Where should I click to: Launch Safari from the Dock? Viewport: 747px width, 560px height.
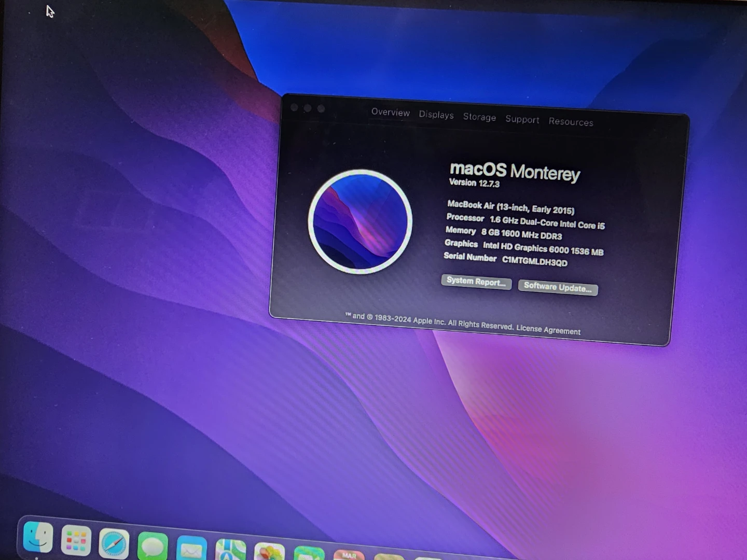[114, 544]
